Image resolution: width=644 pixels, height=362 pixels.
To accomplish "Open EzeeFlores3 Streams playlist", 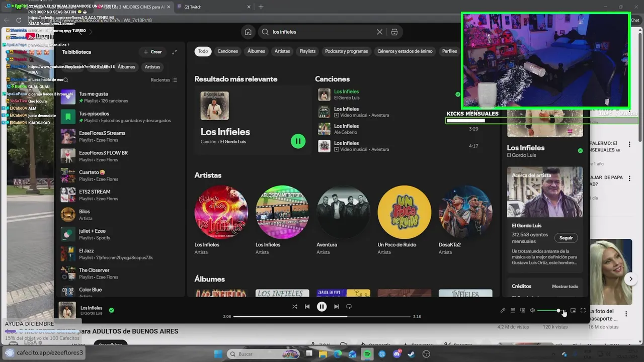I will coord(120,136).
